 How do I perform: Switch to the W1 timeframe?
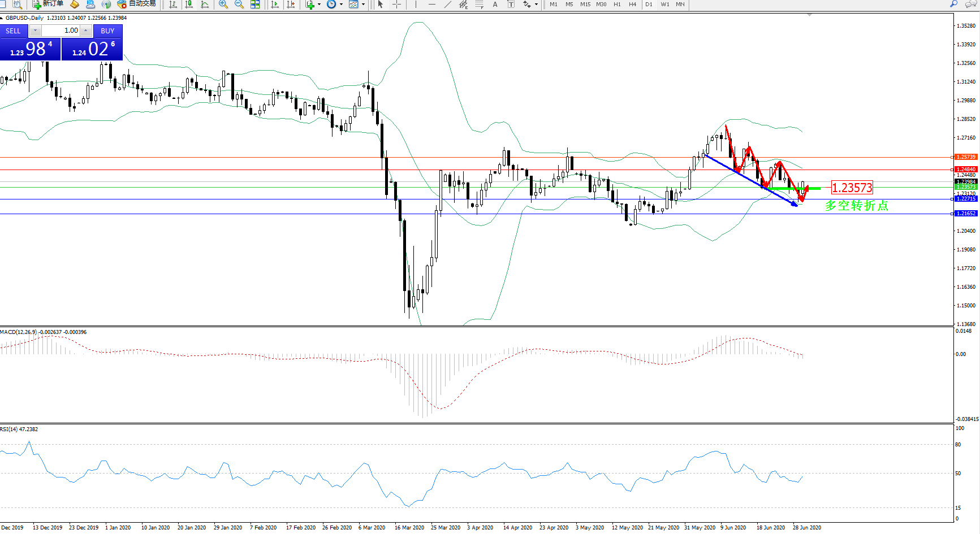(x=665, y=5)
